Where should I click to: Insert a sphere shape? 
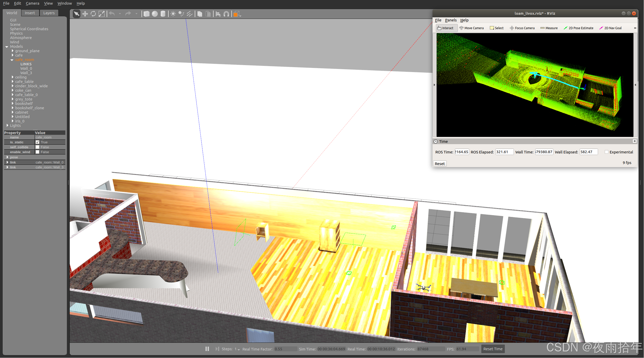click(x=155, y=14)
